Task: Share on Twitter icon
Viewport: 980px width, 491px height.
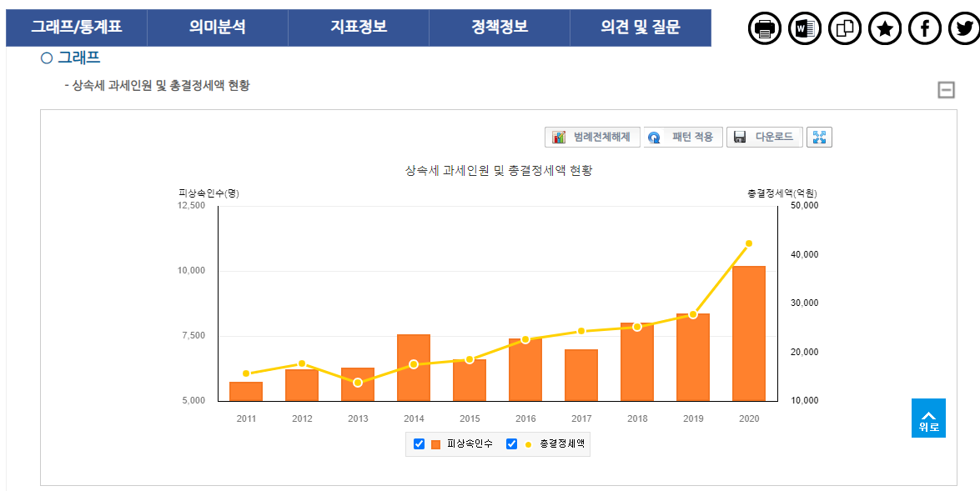Action: click(x=964, y=28)
